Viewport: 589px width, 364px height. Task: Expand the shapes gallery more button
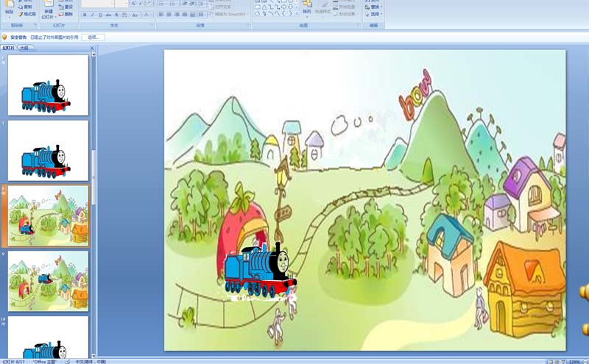[297, 13]
